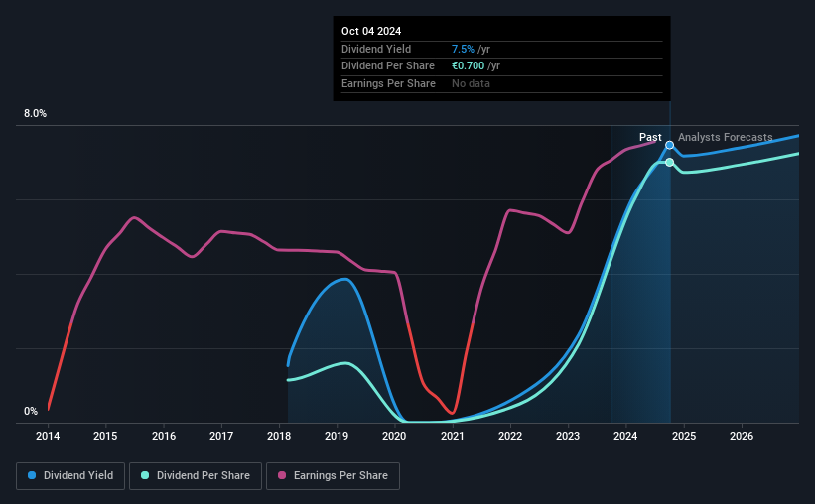Click the 2015 x-axis label

click(105, 436)
